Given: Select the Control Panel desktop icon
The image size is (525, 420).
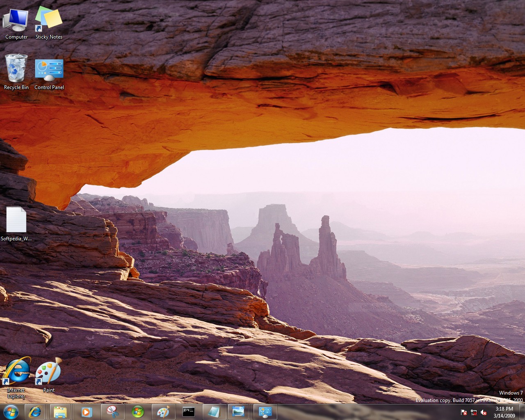Looking at the screenshot, I should point(49,71).
